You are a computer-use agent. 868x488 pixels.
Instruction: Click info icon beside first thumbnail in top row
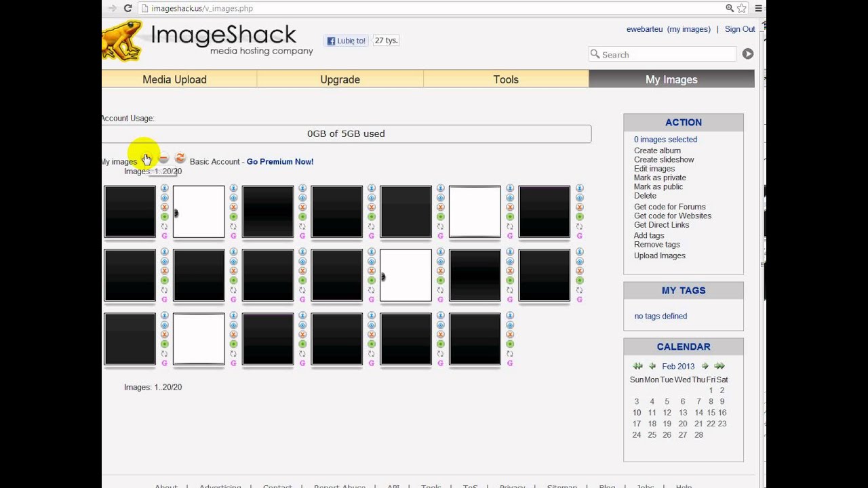164,188
